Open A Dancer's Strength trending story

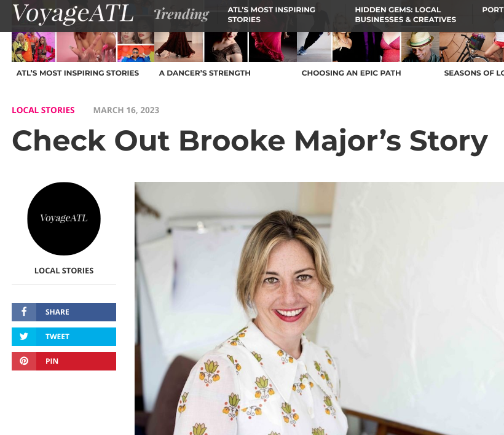coord(205,73)
